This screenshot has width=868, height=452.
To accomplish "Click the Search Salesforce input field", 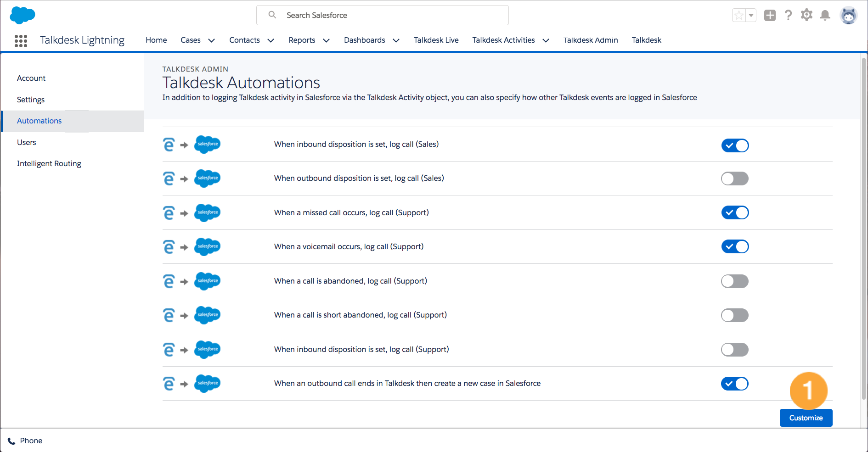I will [383, 15].
